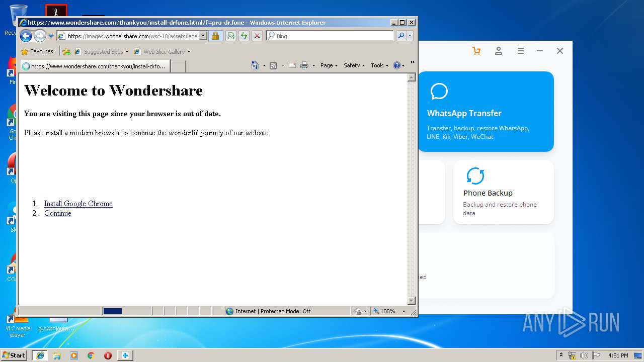Image resolution: width=644 pixels, height=362 pixels.
Task: Open the Safety menu
Action: point(354,65)
